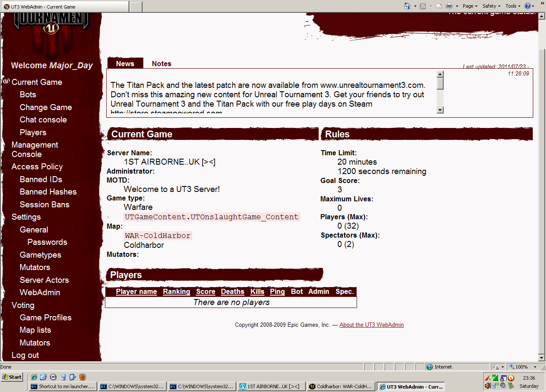Click the Internet Explorer Quick Launch icon
The width and height of the screenshot is (546, 392).
33,377
